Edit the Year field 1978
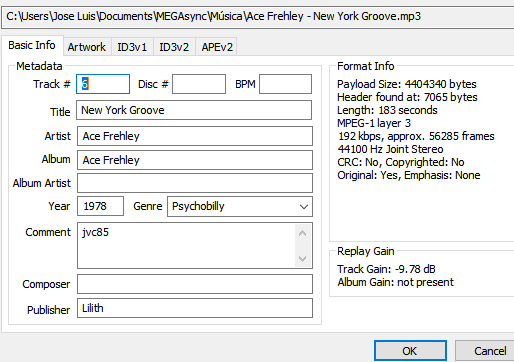Viewport: 514px width, 362px height. pos(100,206)
